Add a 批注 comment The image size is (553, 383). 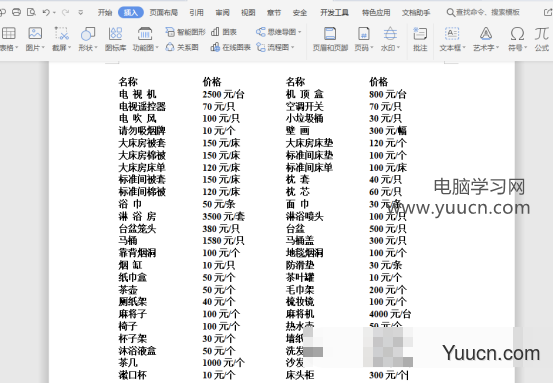(420, 38)
